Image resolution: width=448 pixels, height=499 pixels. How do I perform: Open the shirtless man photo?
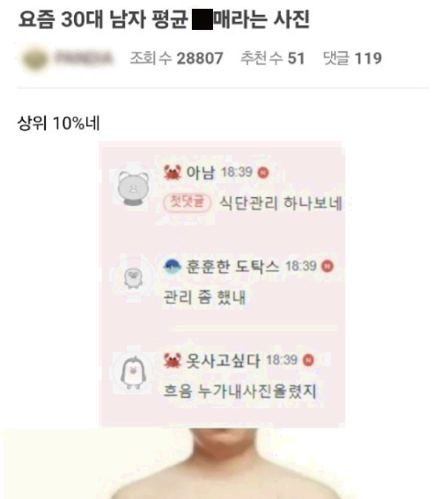pyautogui.click(x=224, y=464)
